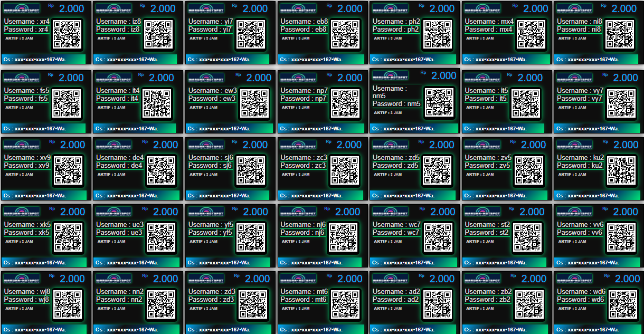This screenshot has width=644, height=334.
Task: Select the logo on voucher wj8
Action: pos(22,278)
